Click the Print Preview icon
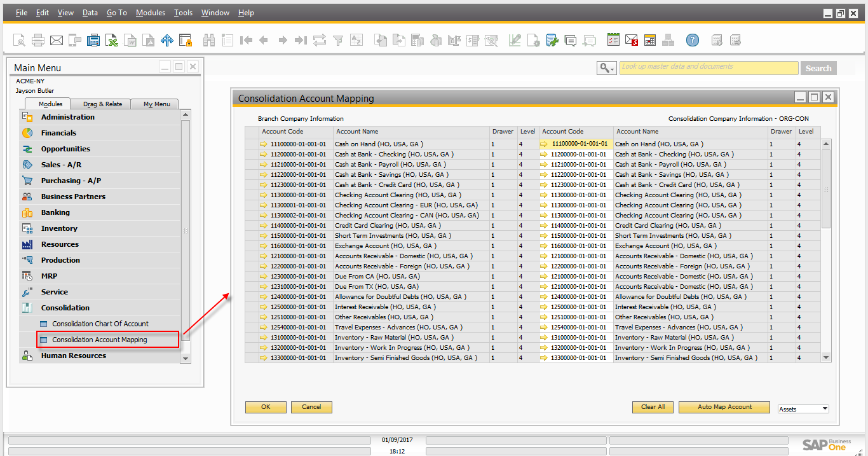This screenshot has width=868, height=456. click(x=20, y=41)
